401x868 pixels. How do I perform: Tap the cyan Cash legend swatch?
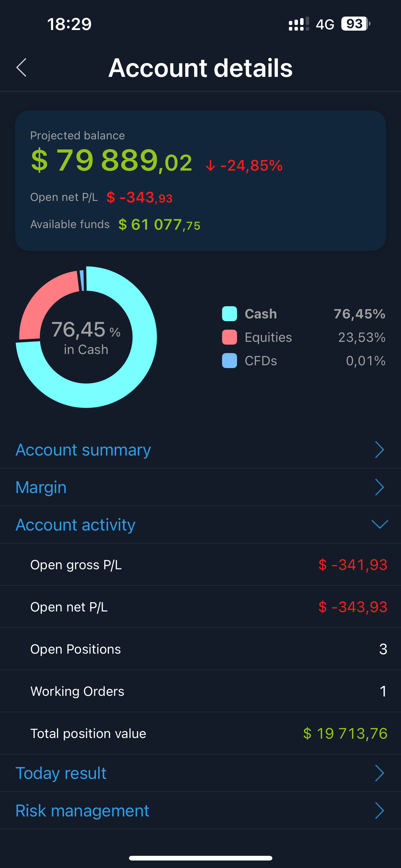point(229,313)
